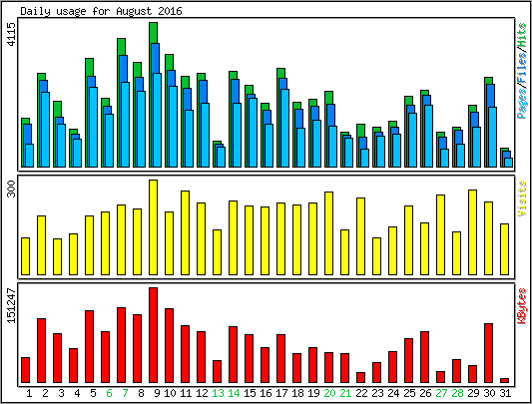
Task: Click day label 17 on the axis
Action: [281, 393]
